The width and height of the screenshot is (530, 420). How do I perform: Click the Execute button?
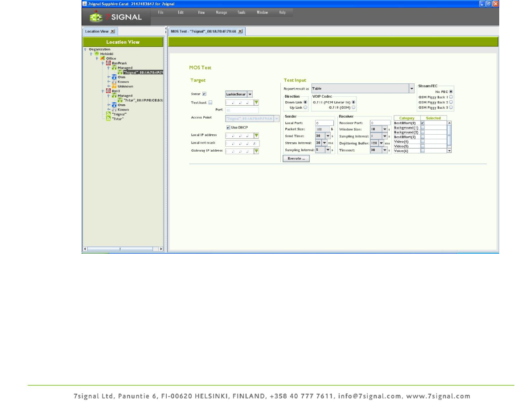tap(296, 159)
